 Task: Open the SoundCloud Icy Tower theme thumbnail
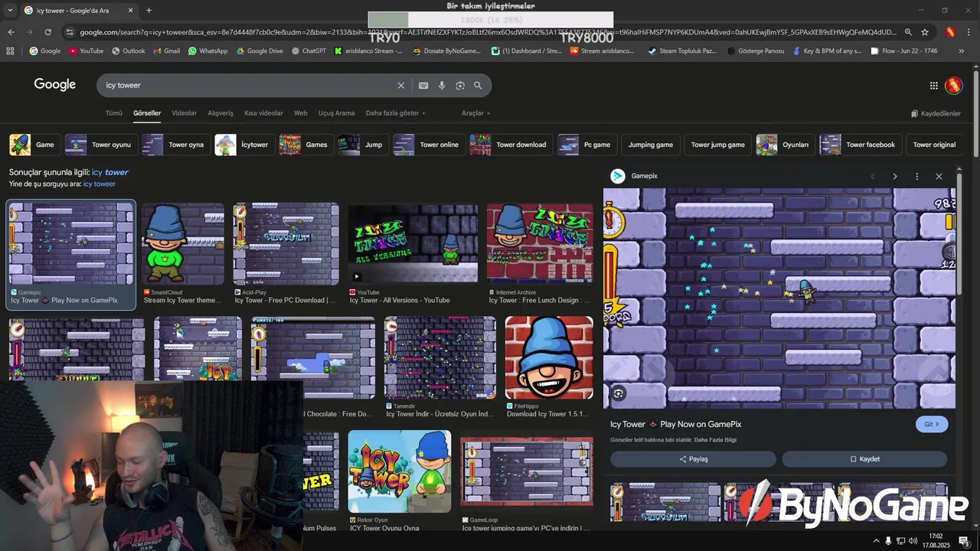[183, 243]
